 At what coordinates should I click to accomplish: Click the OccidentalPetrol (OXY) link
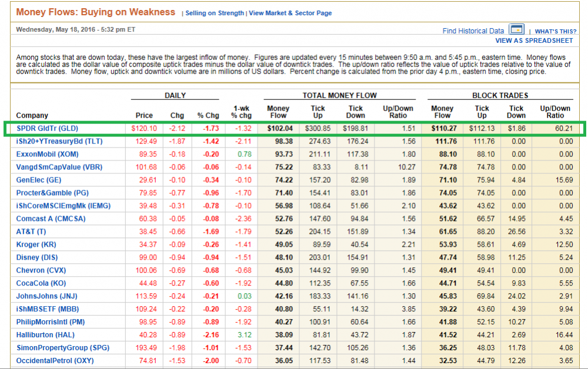pos(55,361)
